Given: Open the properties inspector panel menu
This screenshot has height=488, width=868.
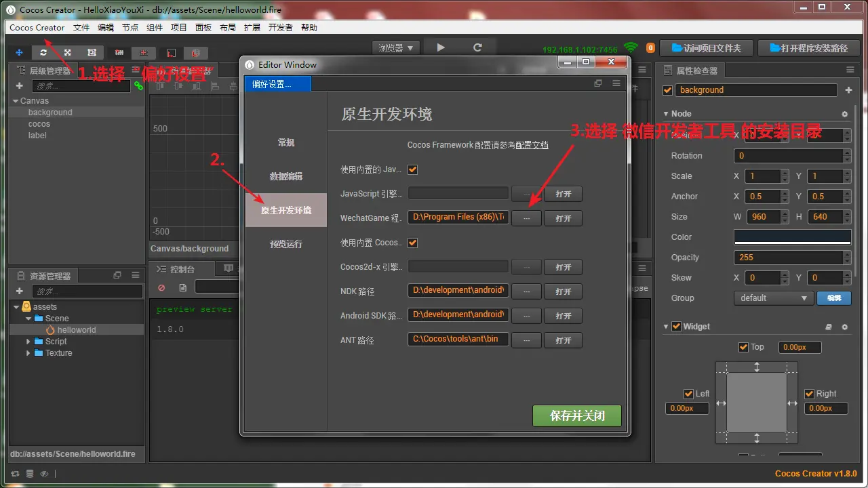Looking at the screenshot, I should 850,70.
